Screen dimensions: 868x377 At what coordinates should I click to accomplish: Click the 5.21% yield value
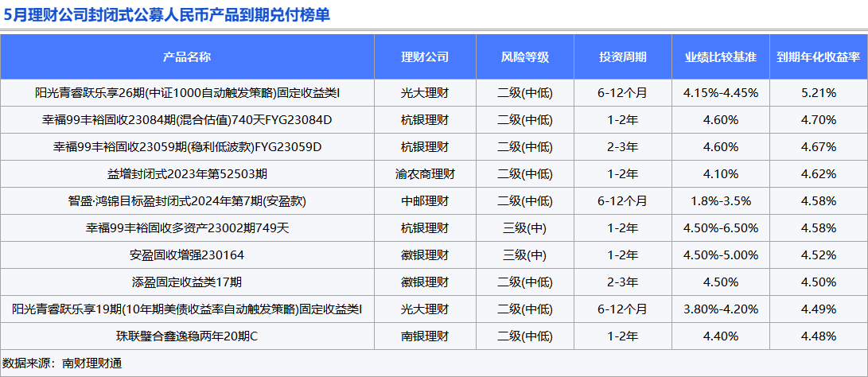818,93
